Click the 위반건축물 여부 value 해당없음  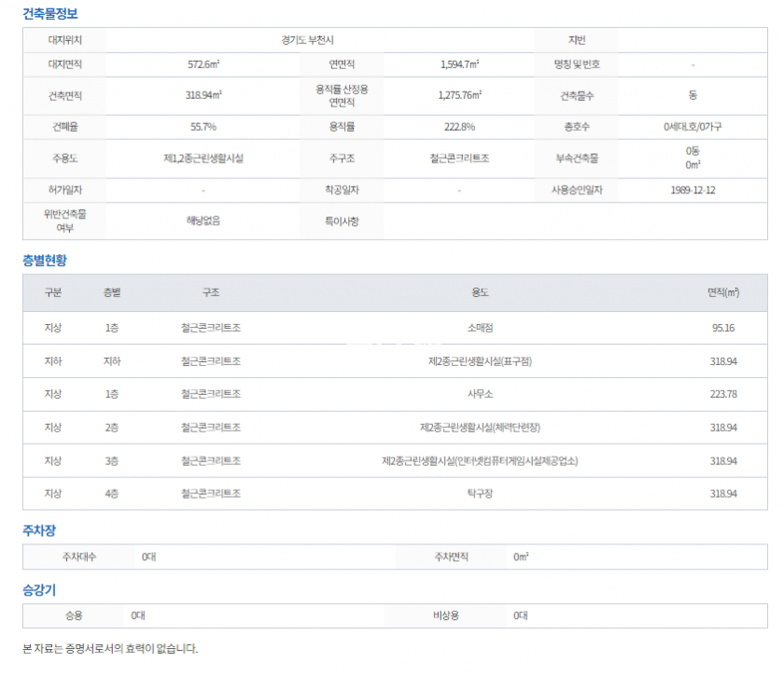coord(203,220)
